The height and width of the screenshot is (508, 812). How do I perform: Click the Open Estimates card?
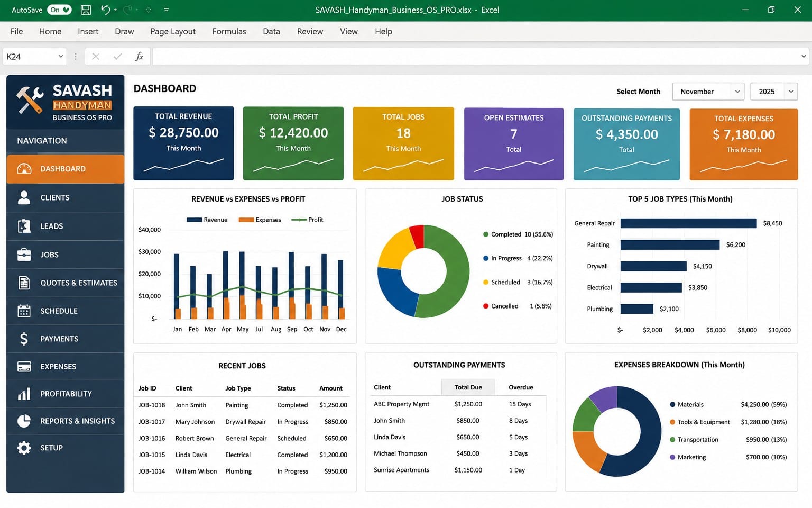point(514,144)
